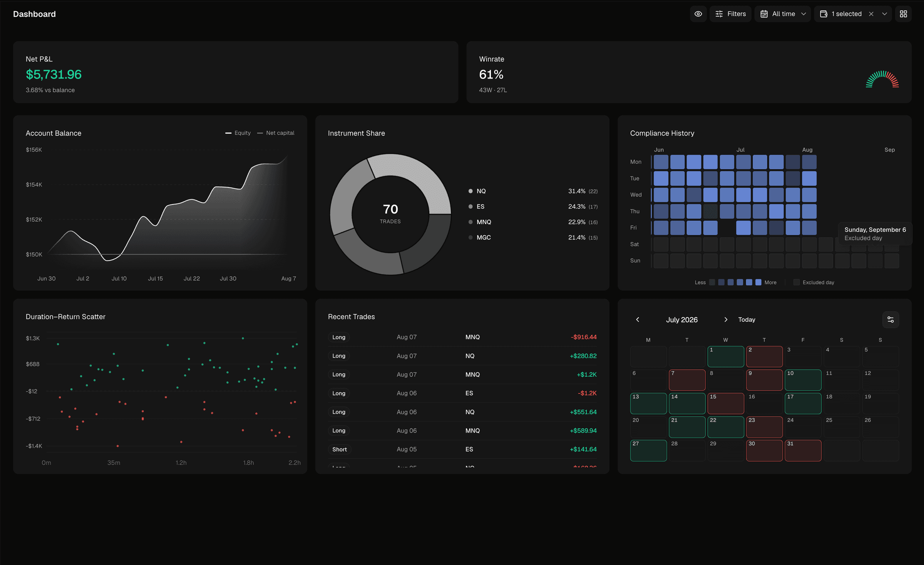The image size is (924, 565).
Task: Select July 2 in the calendar
Action: click(x=764, y=356)
